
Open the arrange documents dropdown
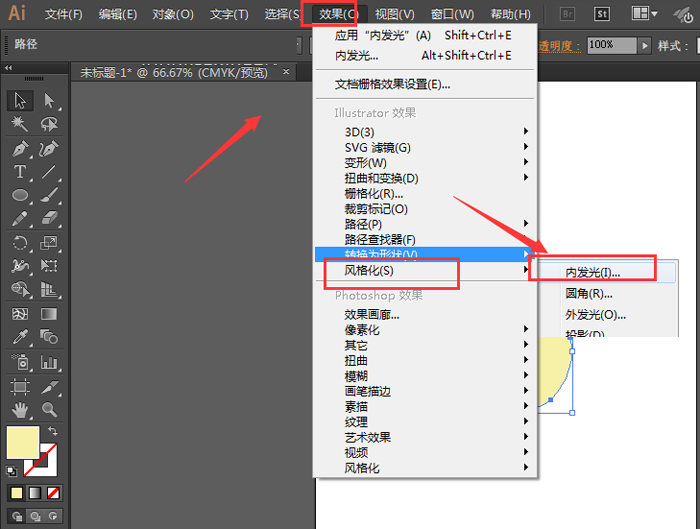tap(645, 13)
